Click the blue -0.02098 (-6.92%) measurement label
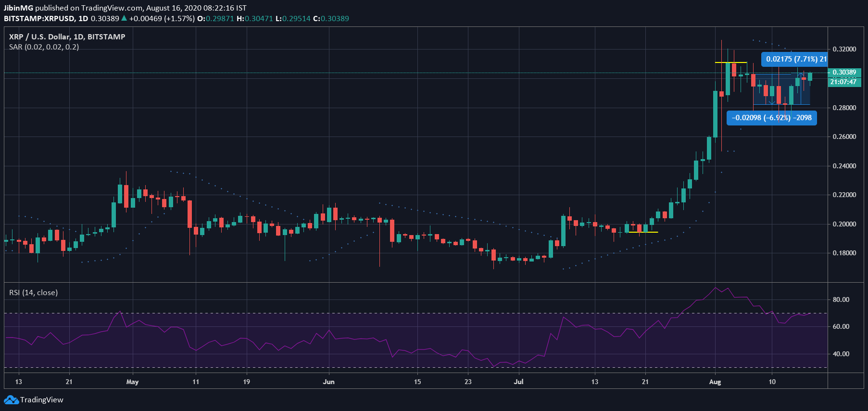 tap(771, 118)
